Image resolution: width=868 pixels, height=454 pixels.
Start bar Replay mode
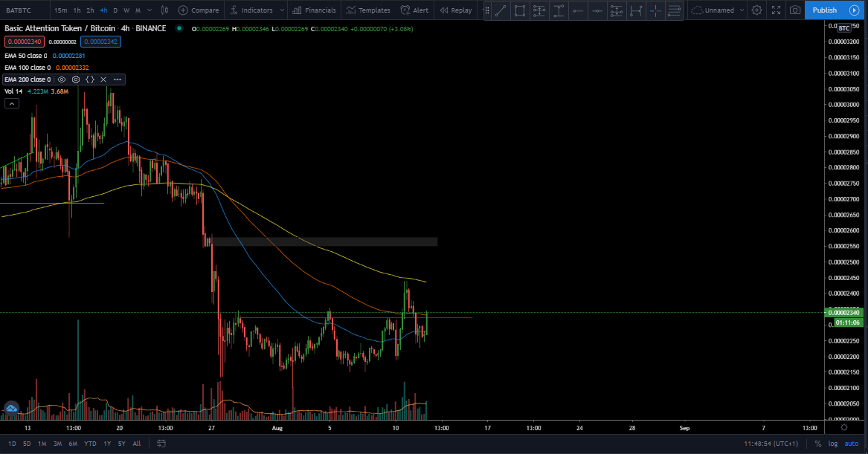(x=456, y=10)
